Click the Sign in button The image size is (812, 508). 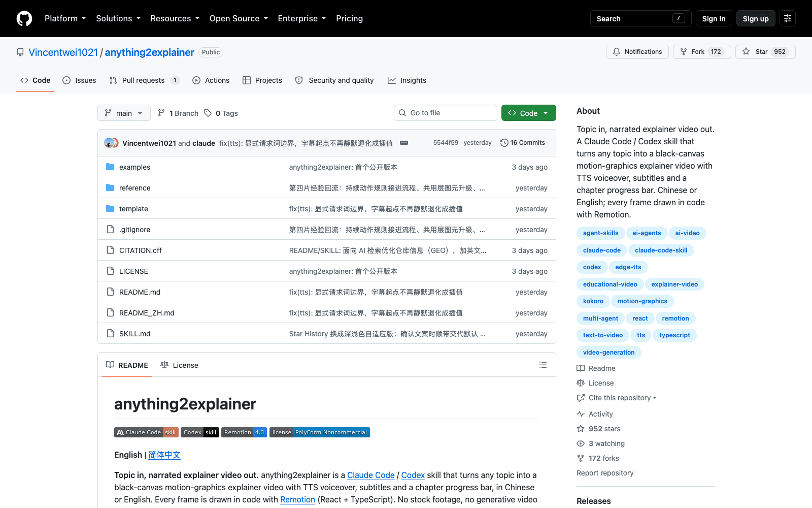[x=714, y=18]
